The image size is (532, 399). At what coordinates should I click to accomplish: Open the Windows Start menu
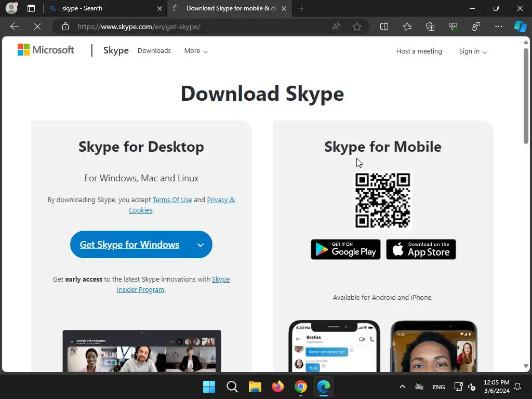click(x=209, y=387)
